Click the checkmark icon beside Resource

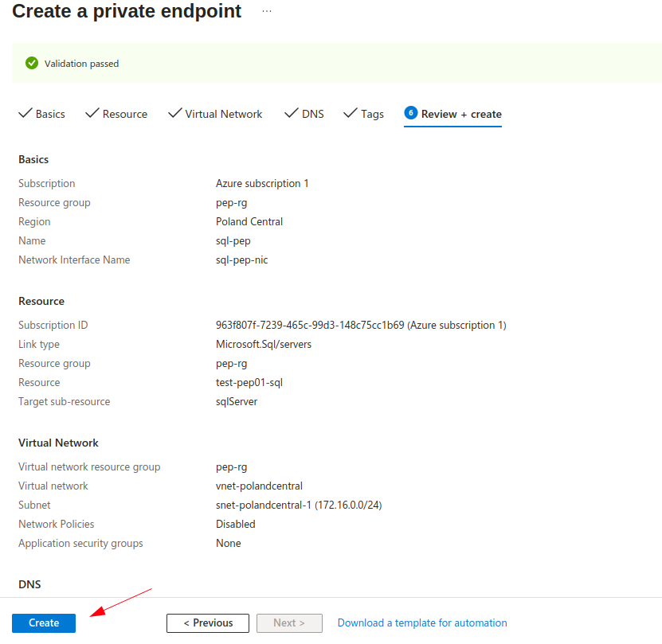coord(92,113)
